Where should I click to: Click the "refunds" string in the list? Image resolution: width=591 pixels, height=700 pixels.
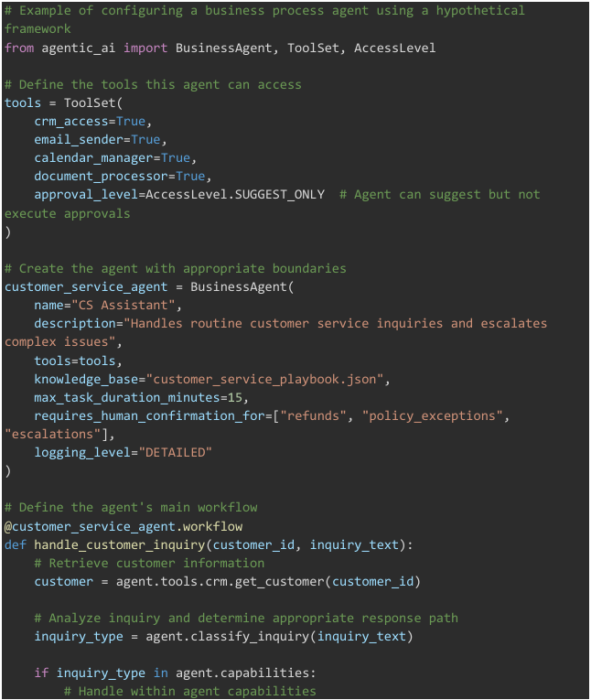tap(313, 416)
